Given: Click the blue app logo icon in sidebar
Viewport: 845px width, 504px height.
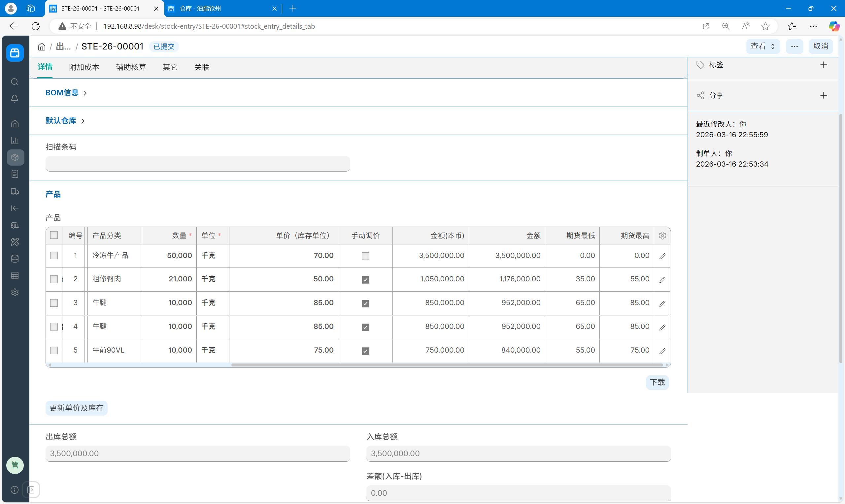Looking at the screenshot, I should (x=15, y=53).
